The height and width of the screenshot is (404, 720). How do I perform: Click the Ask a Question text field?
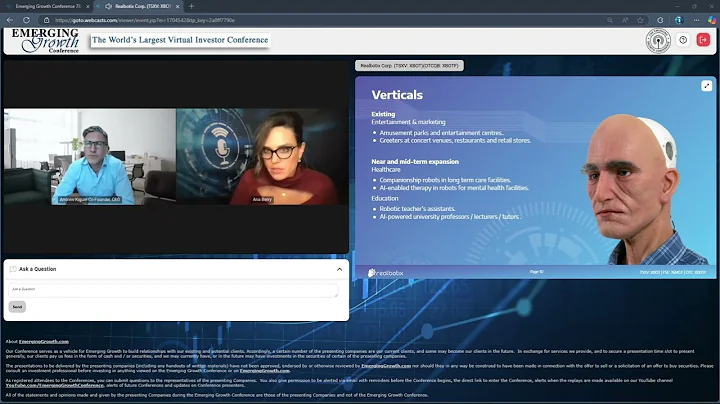click(173, 290)
